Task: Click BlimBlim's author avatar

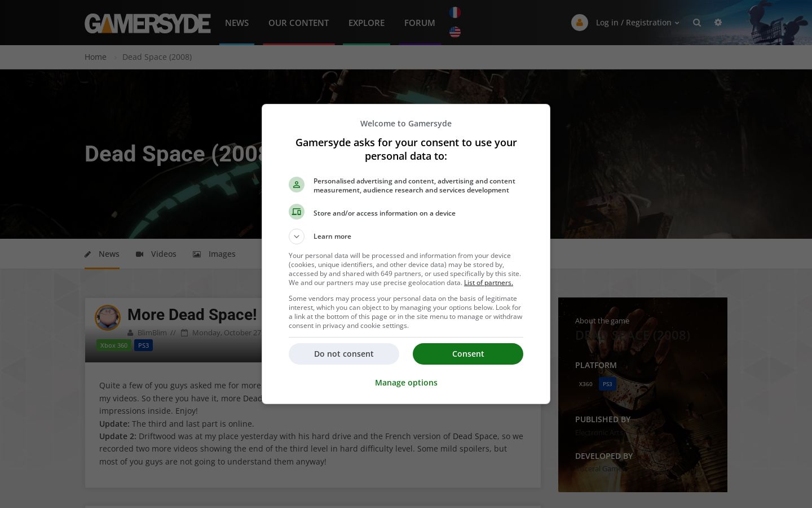Action: 108,318
